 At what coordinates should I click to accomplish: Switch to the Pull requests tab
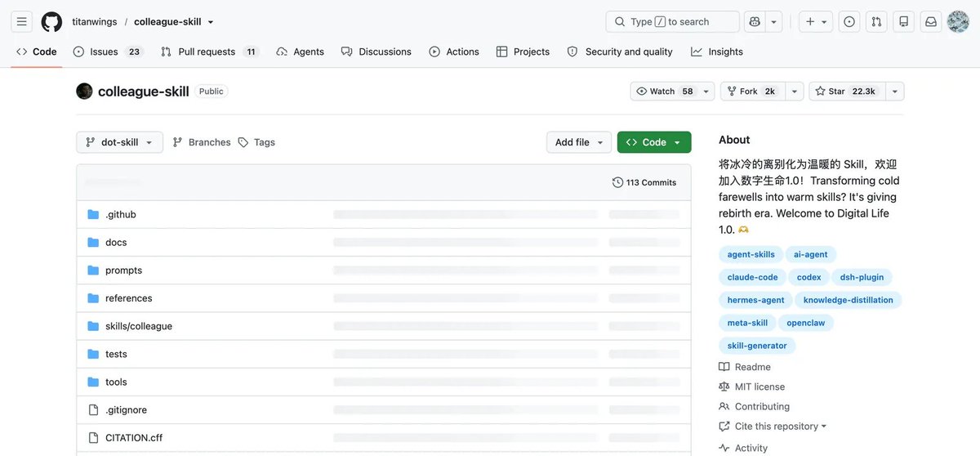coord(209,51)
